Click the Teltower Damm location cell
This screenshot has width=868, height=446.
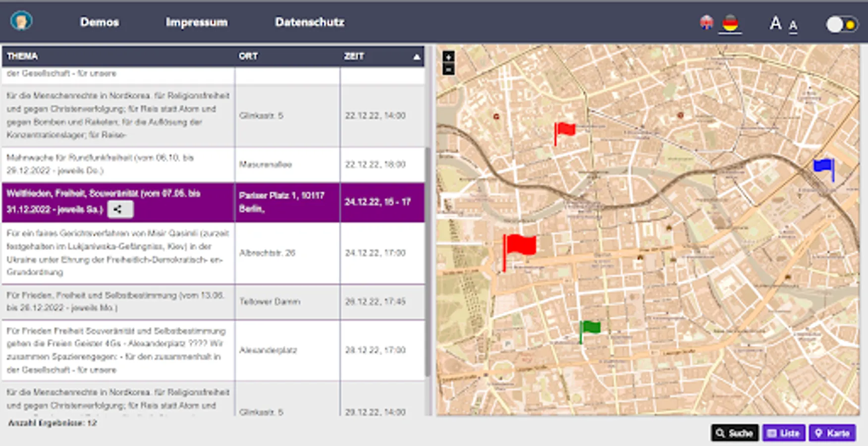tap(287, 302)
